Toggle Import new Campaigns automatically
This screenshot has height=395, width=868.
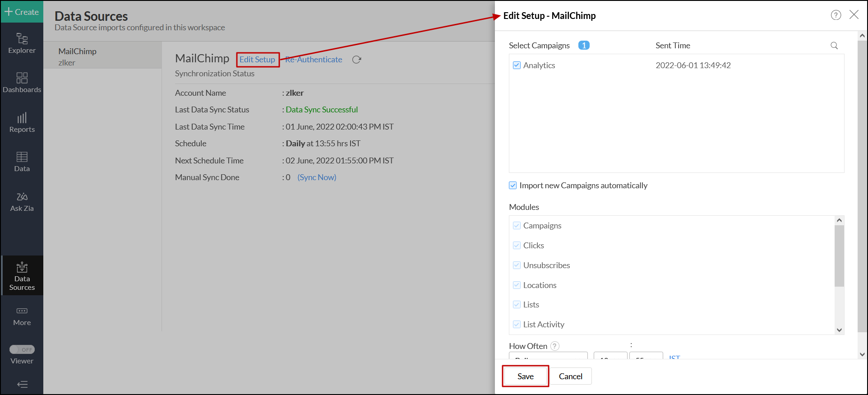click(x=513, y=186)
